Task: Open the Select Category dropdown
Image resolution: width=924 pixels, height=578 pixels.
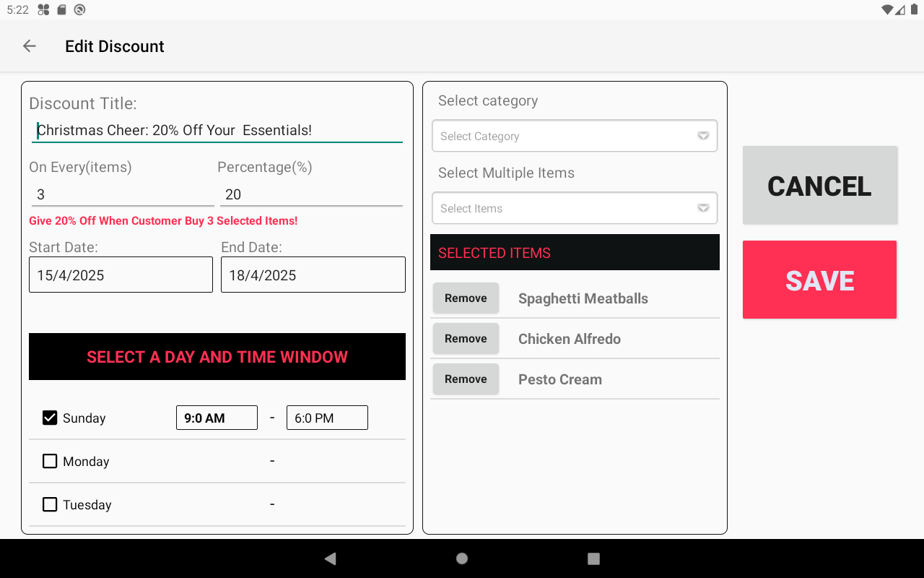Action: [x=574, y=137]
